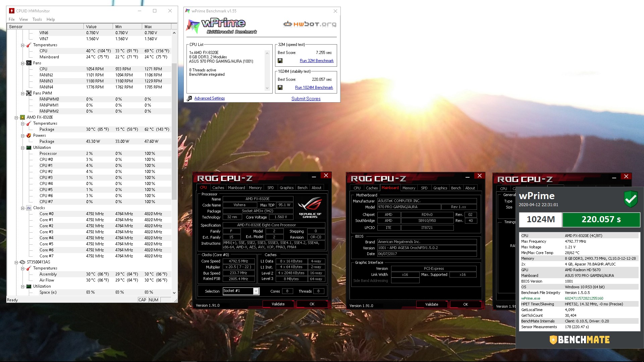Minimize the first ROG CPU-Z window
Screen dimensions: 644x362
click(314, 176)
